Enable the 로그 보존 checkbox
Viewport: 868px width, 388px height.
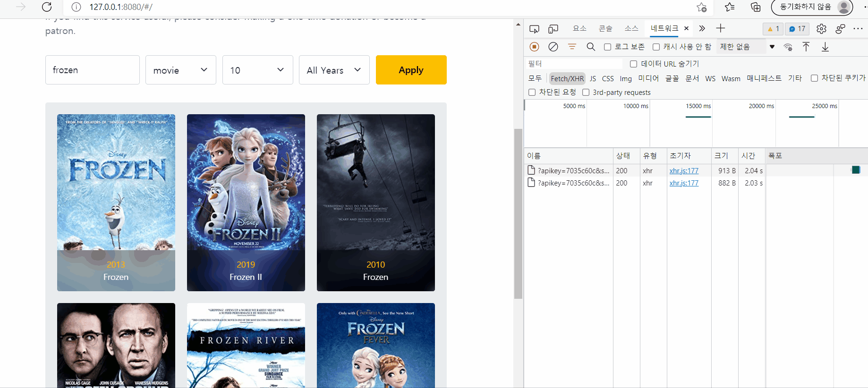608,47
